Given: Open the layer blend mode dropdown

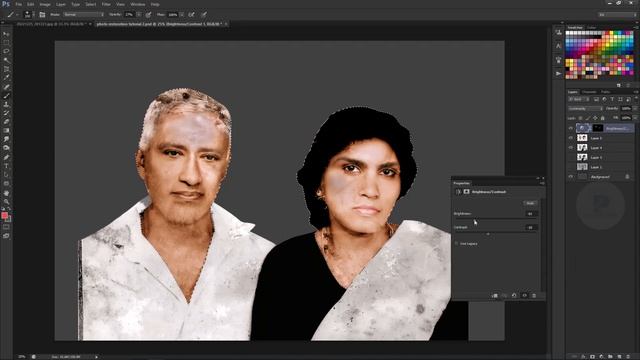Looking at the screenshot, I should [x=585, y=109].
